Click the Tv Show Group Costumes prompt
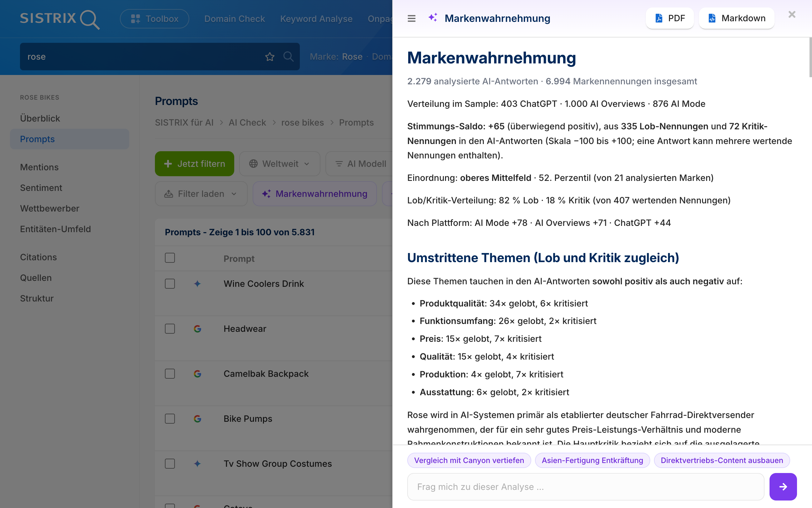Screen dimensions: 812x508 click(x=278, y=464)
